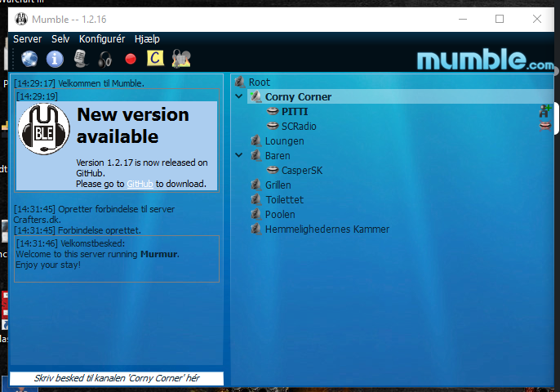This screenshot has height=392, width=560.
Task: Click the lips icon beside CasperSK
Action: [273, 170]
